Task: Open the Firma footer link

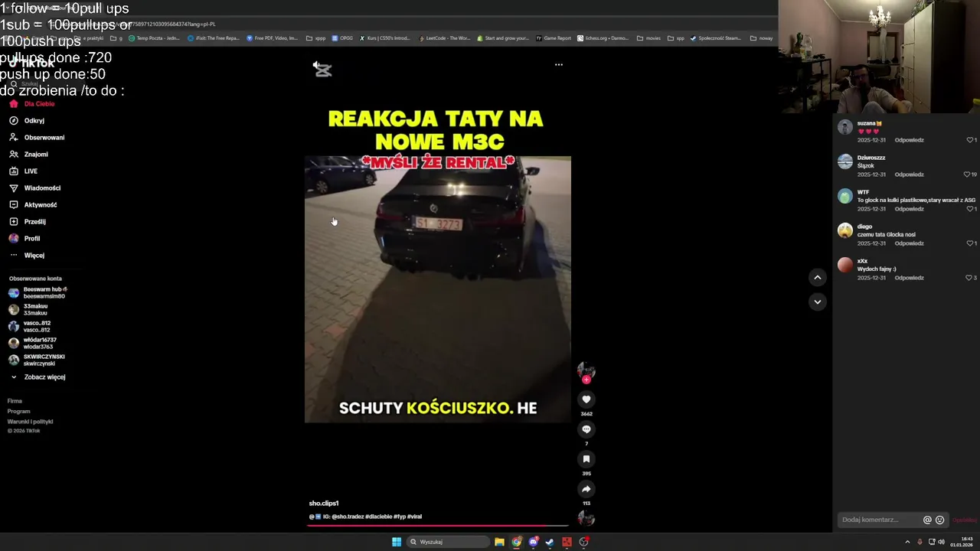Action: click(15, 401)
